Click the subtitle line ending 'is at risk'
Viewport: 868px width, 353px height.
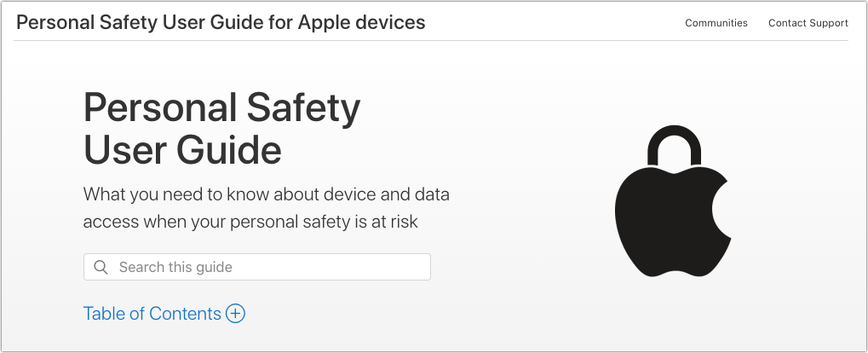click(x=250, y=222)
